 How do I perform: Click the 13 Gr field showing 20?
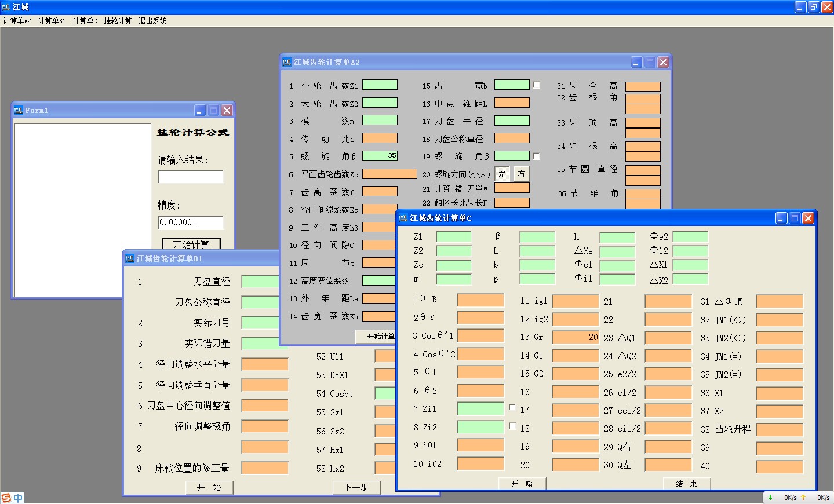pyautogui.click(x=576, y=337)
